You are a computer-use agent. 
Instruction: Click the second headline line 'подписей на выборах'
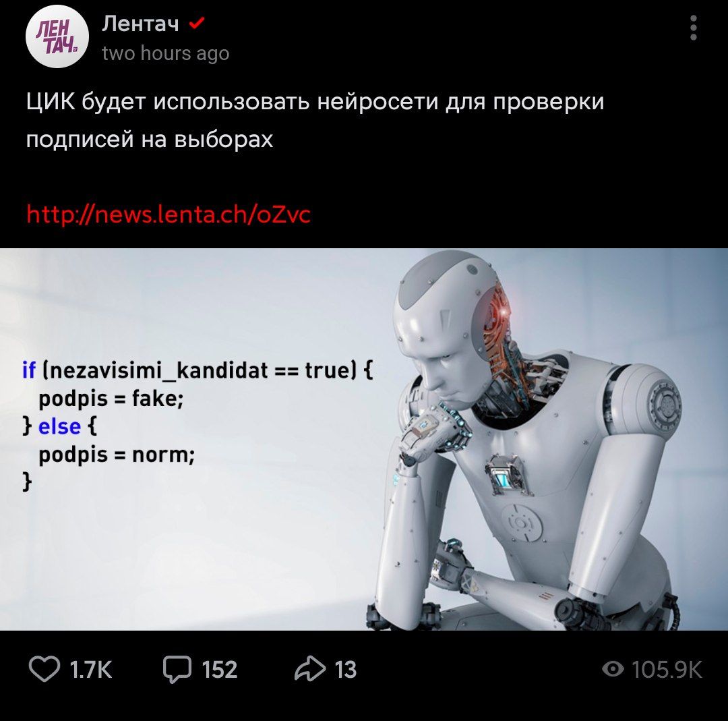pyautogui.click(x=150, y=139)
